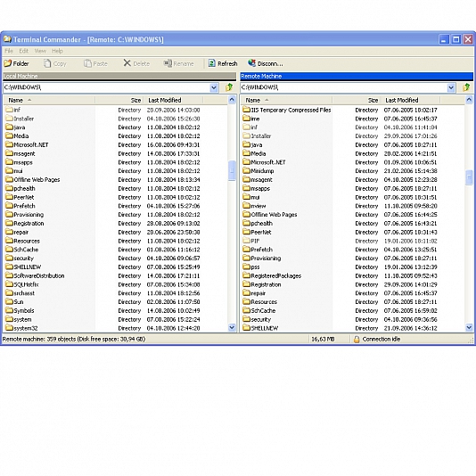Open the Help menu
476x476 pixels.
(x=57, y=51)
